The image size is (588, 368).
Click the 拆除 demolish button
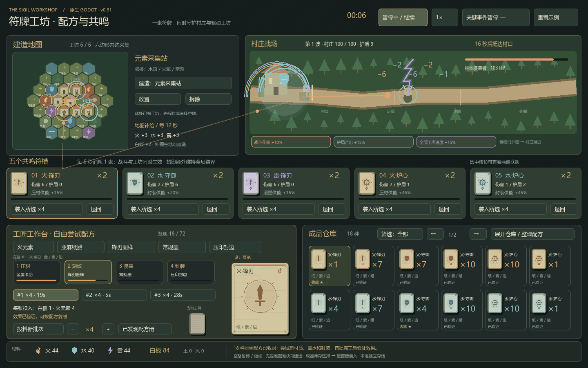coord(208,99)
